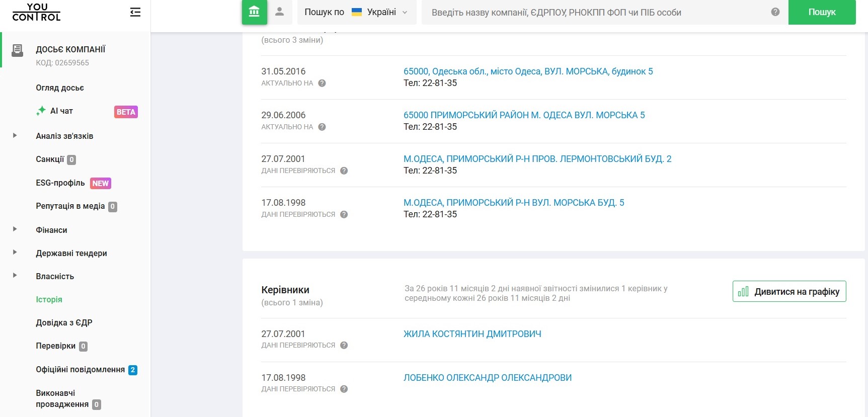This screenshot has height=417, width=868.
Task: Go to 'Довідка з ЄДР' section
Action: pyautogui.click(x=64, y=323)
